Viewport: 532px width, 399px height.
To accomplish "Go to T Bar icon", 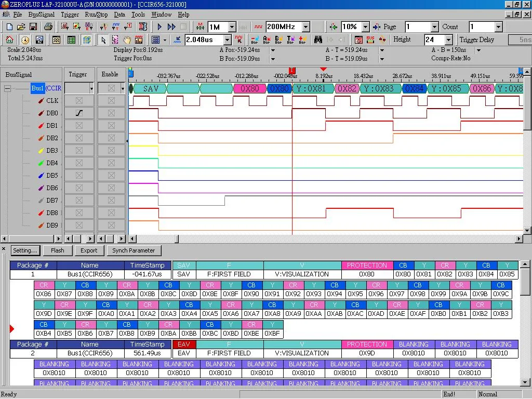I will click(290, 39).
